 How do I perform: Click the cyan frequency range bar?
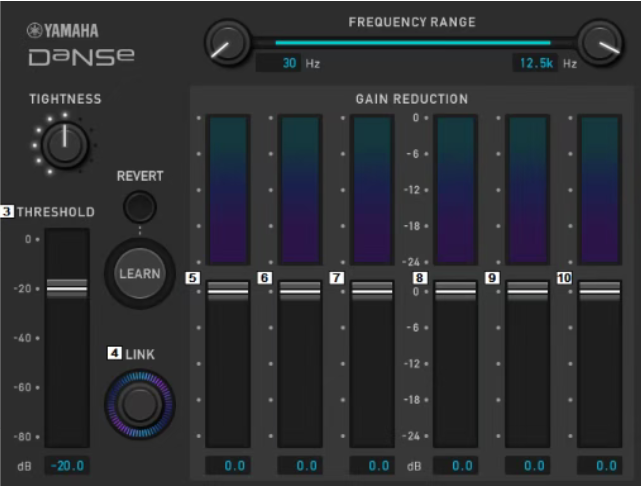click(x=413, y=43)
